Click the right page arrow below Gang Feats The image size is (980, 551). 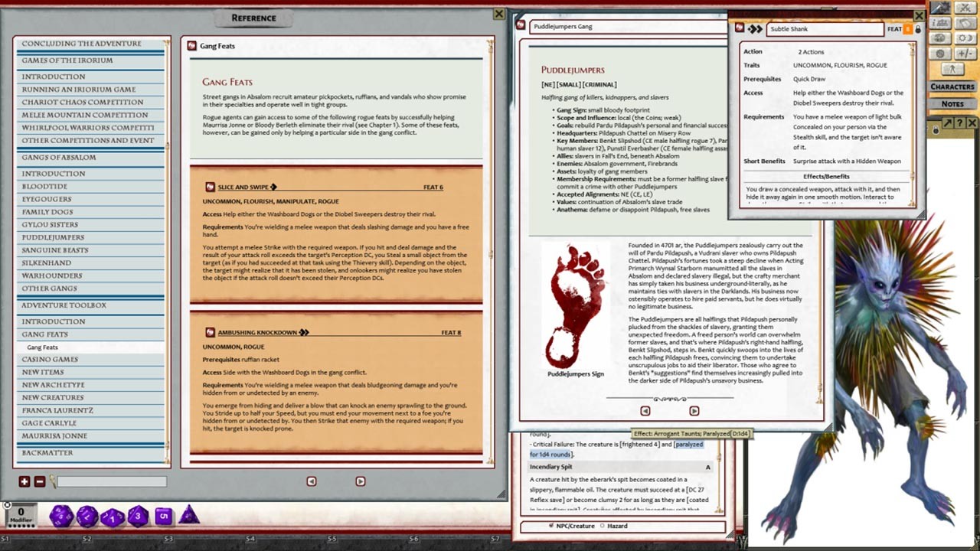[x=359, y=482]
